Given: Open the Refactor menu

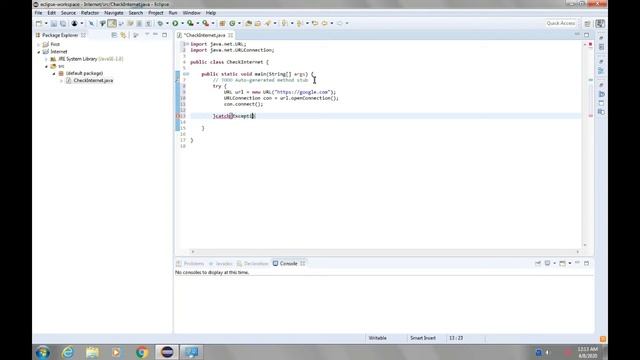Looking at the screenshot, I should point(90,13).
